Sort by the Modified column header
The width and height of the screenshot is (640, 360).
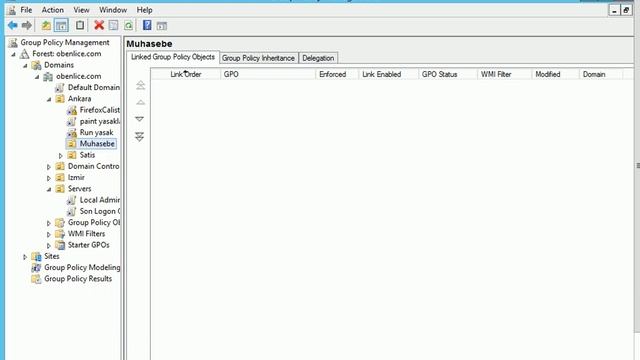tap(556, 74)
